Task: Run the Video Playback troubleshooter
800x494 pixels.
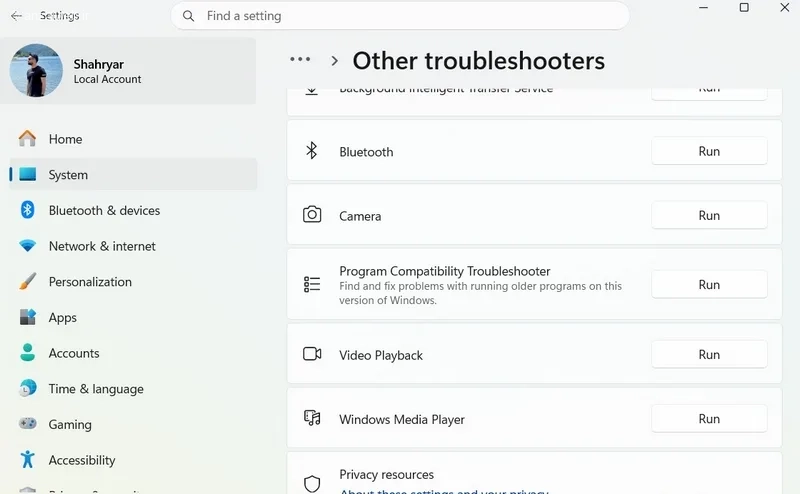Action: [709, 354]
